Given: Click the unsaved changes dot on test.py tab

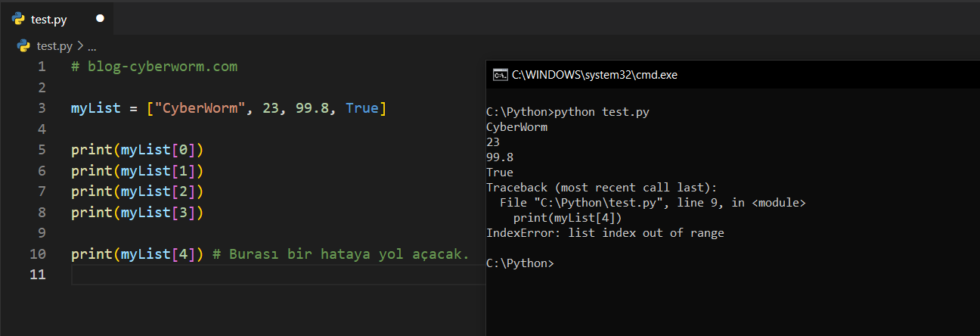Looking at the screenshot, I should click(x=101, y=19).
